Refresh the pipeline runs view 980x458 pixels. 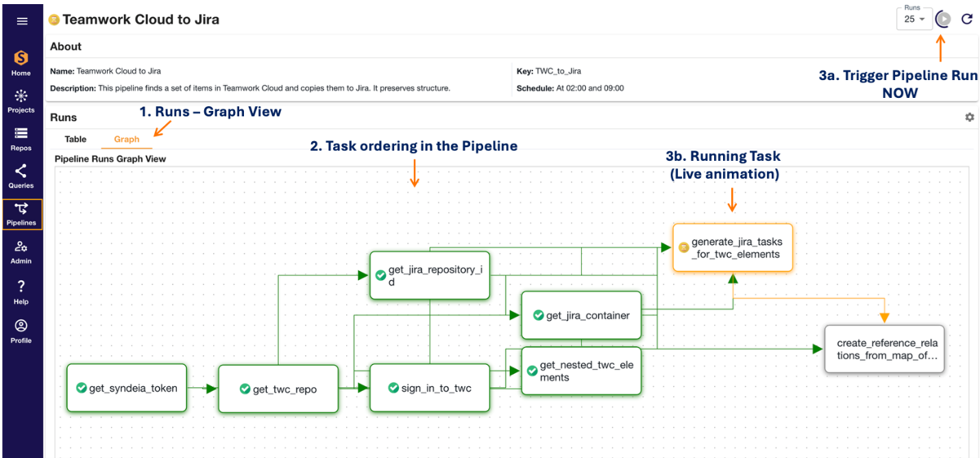click(x=966, y=18)
